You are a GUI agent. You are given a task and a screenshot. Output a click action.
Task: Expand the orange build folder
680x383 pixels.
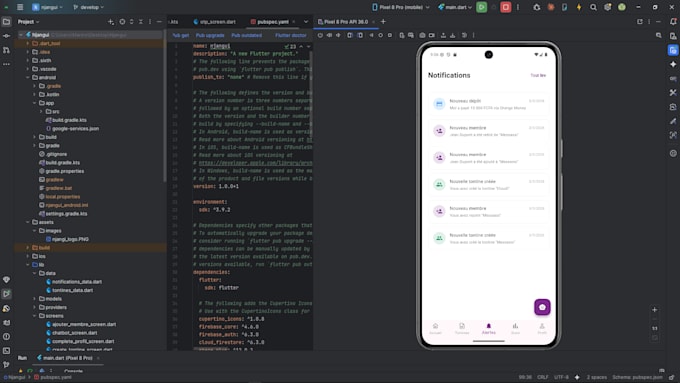pyautogui.click(x=28, y=248)
